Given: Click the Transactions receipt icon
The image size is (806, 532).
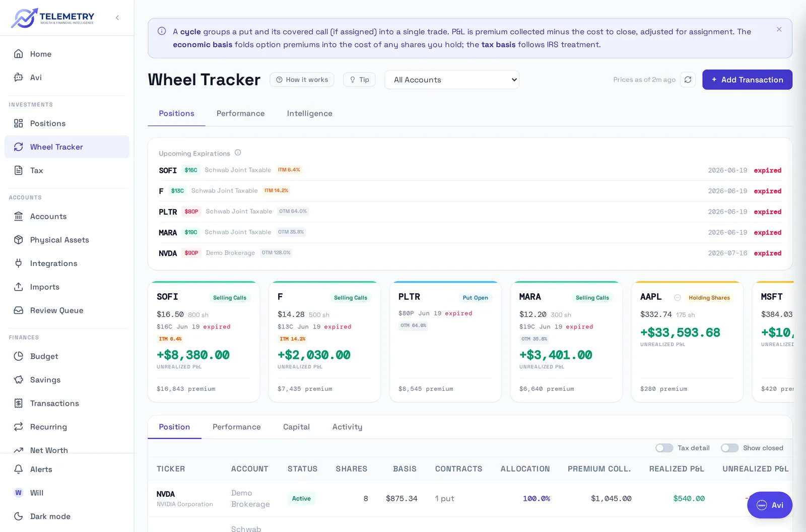Looking at the screenshot, I should (19, 404).
